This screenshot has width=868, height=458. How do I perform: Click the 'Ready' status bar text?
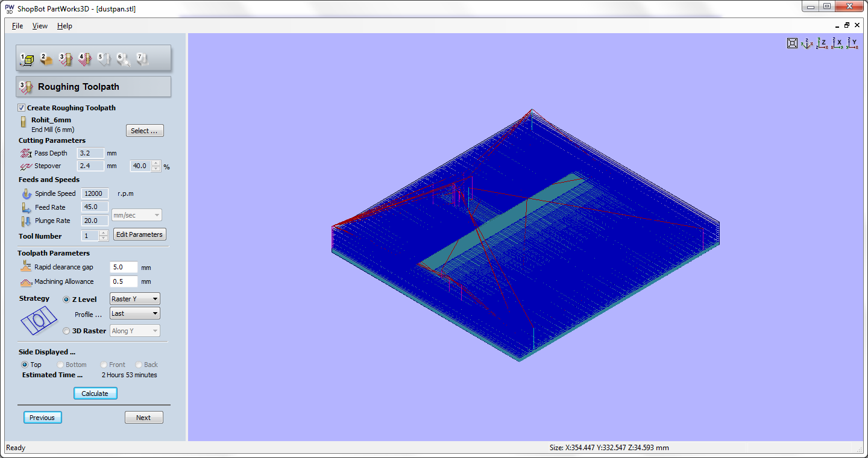tap(16, 448)
